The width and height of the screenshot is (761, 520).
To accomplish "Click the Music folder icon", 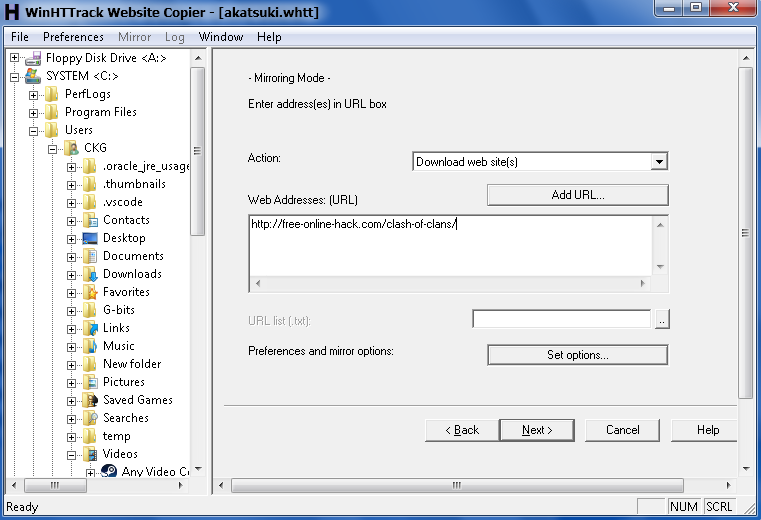I will click(90, 346).
